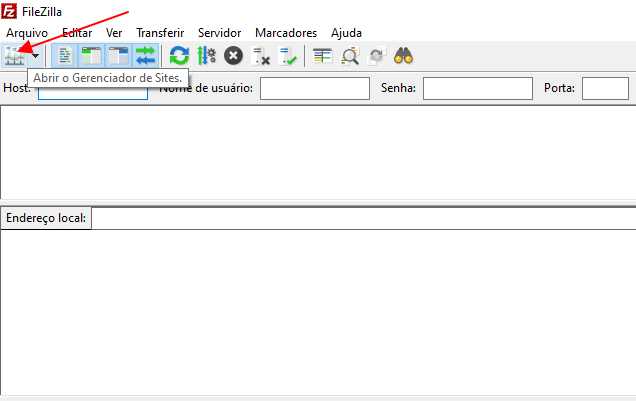This screenshot has height=401, width=636.
Task: Click the FileZilla logo in title bar
Action: (x=9, y=11)
